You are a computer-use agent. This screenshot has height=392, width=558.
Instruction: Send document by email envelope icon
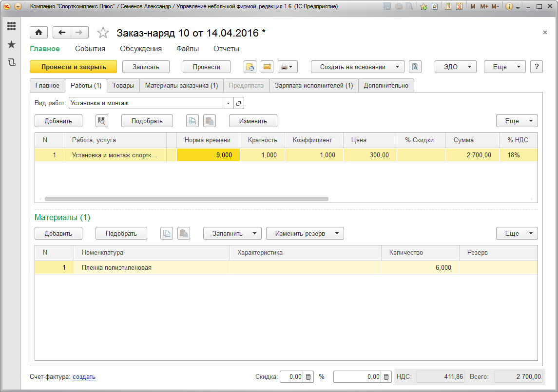[267, 67]
